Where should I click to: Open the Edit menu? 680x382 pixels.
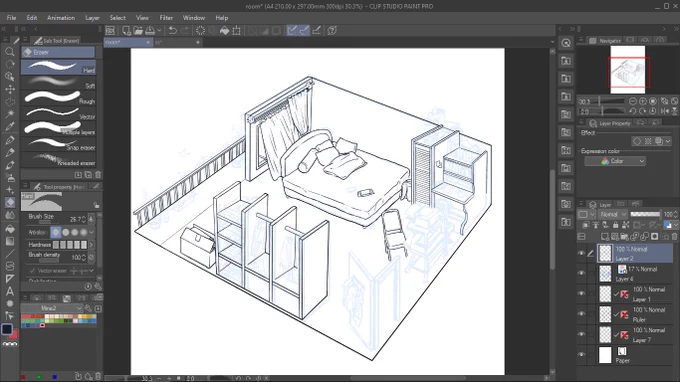tap(32, 18)
